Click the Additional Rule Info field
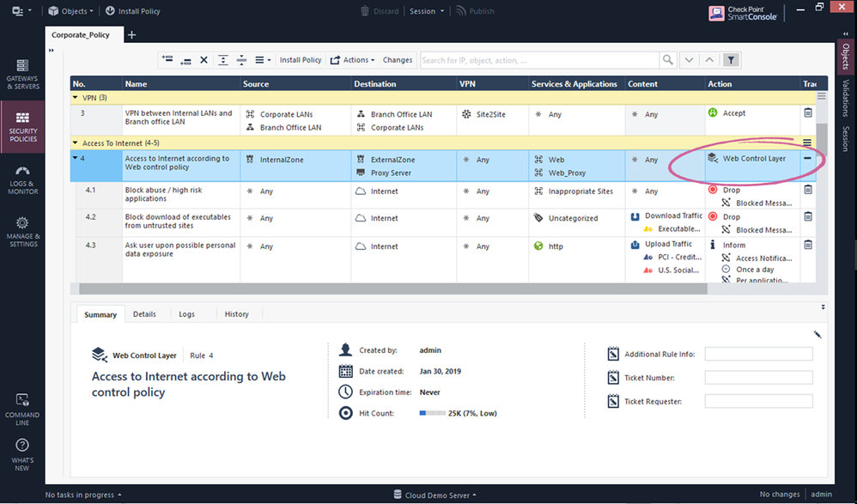The height and width of the screenshot is (504, 857). pyautogui.click(x=758, y=355)
